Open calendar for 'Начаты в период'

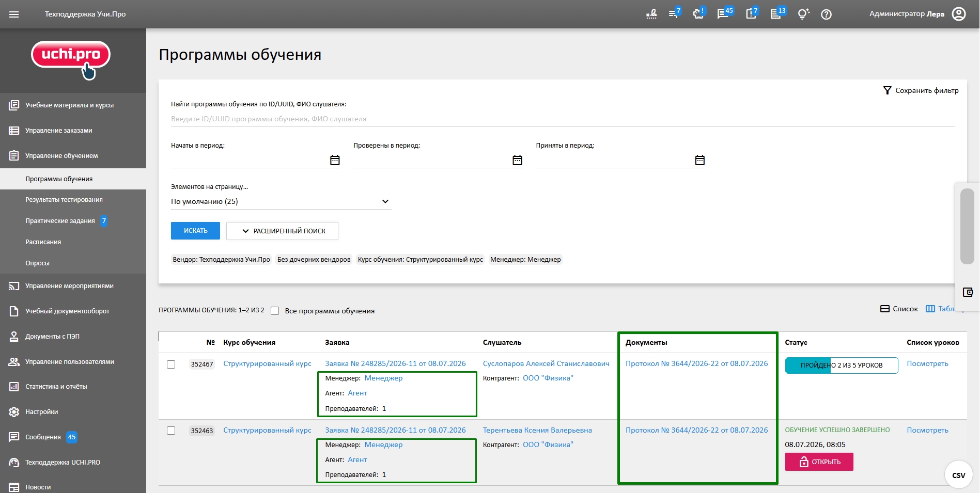[335, 160]
